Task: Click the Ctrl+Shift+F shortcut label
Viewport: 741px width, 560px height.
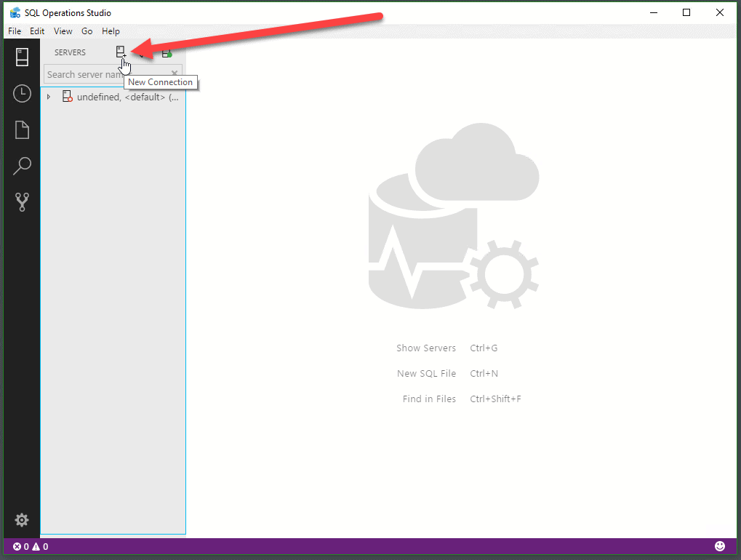Action: click(x=495, y=399)
